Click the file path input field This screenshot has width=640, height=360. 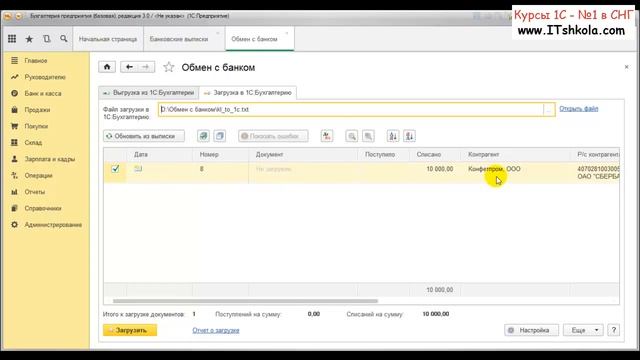(351, 109)
